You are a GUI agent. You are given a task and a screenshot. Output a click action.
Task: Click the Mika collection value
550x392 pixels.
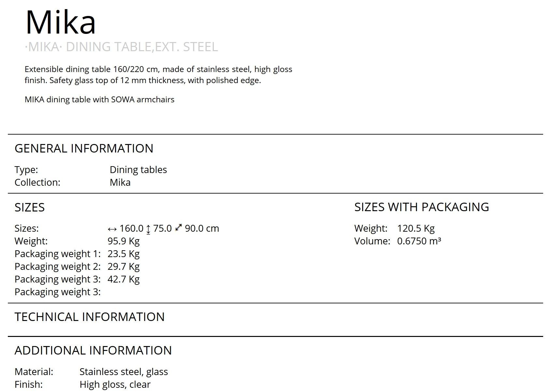click(120, 182)
